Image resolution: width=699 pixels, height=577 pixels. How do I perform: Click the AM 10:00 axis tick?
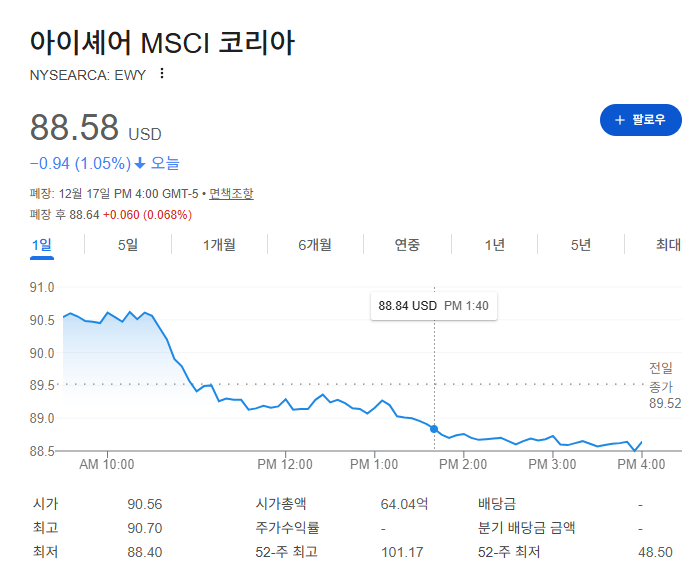[x=107, y=464]
